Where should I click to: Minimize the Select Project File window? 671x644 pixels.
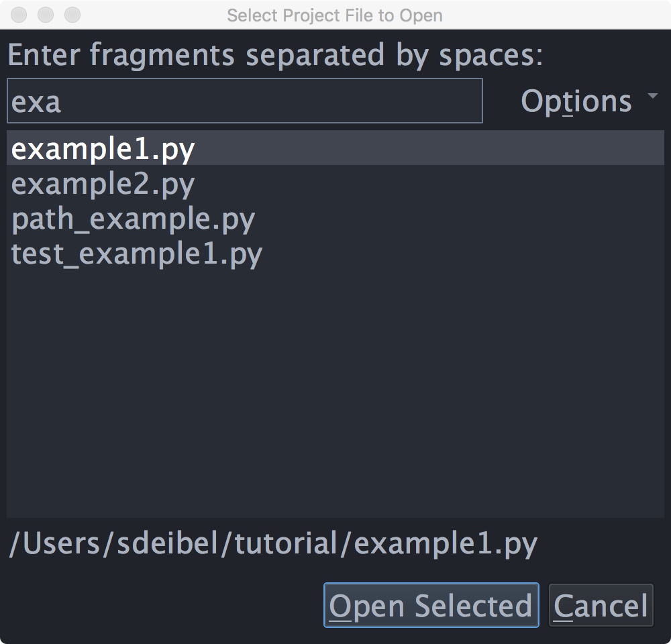46,15
